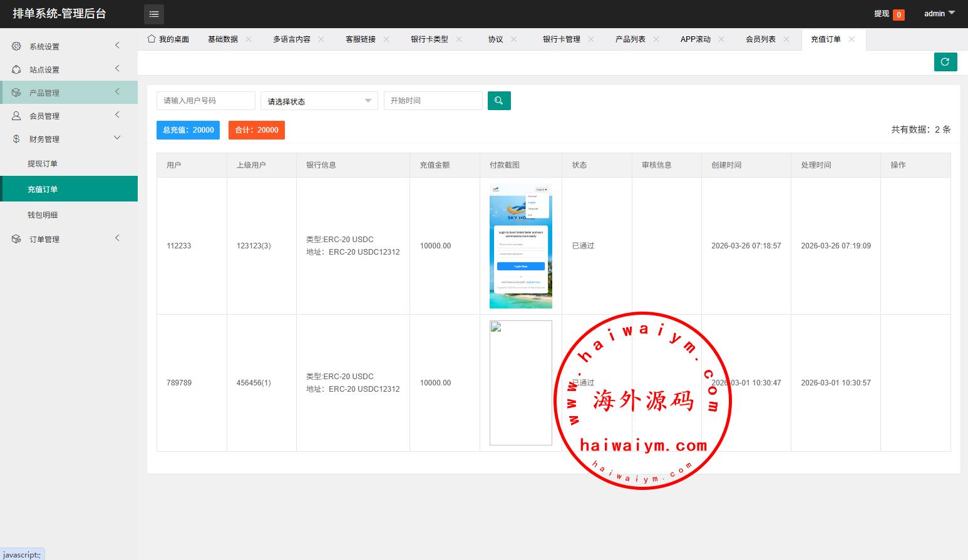
Task: Open 提现订单 in the sidebar
Action: click(x=43, y=164)
